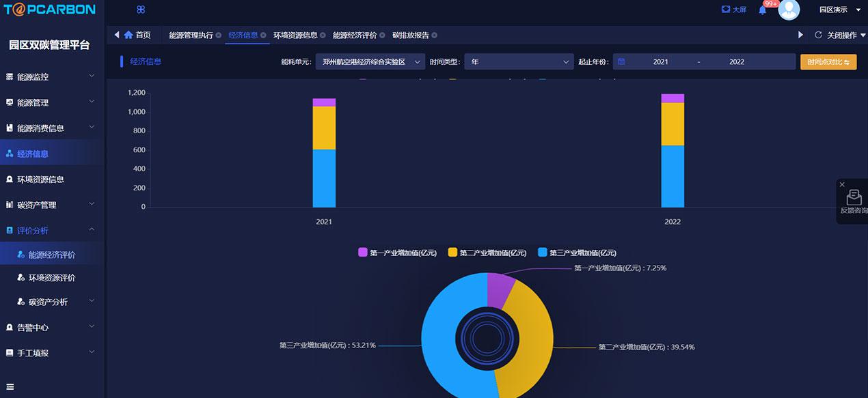Toggle 第二产业增加值 legend item
This screenshot has width=868, height=398.
pos(487,253)
